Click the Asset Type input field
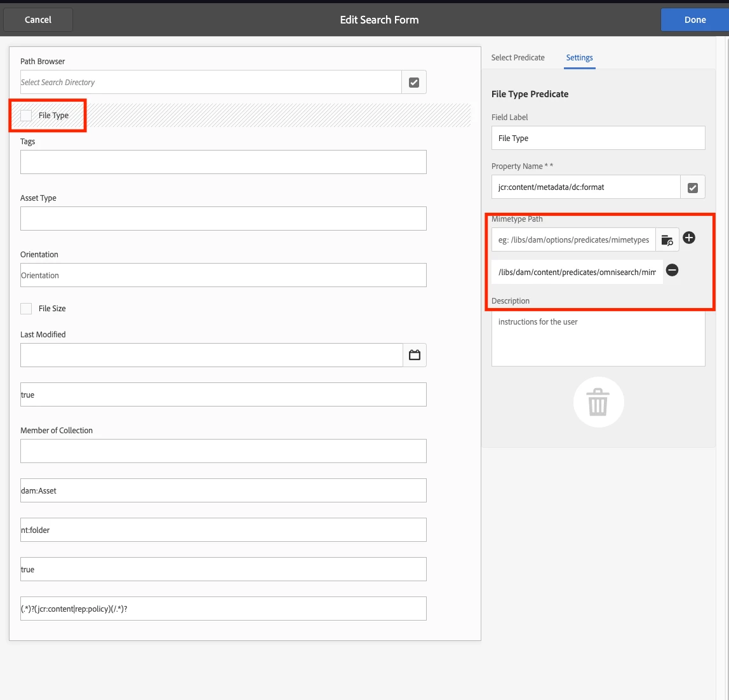 pos(223,219)
